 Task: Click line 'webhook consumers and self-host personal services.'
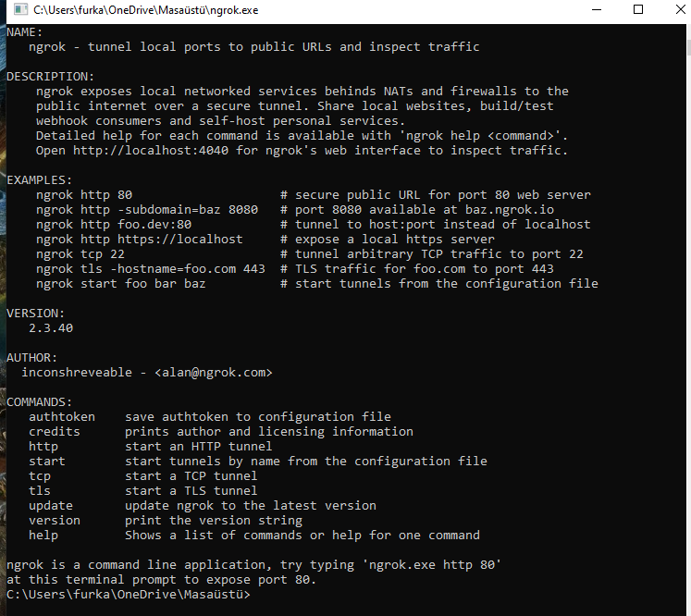(220, 121)
